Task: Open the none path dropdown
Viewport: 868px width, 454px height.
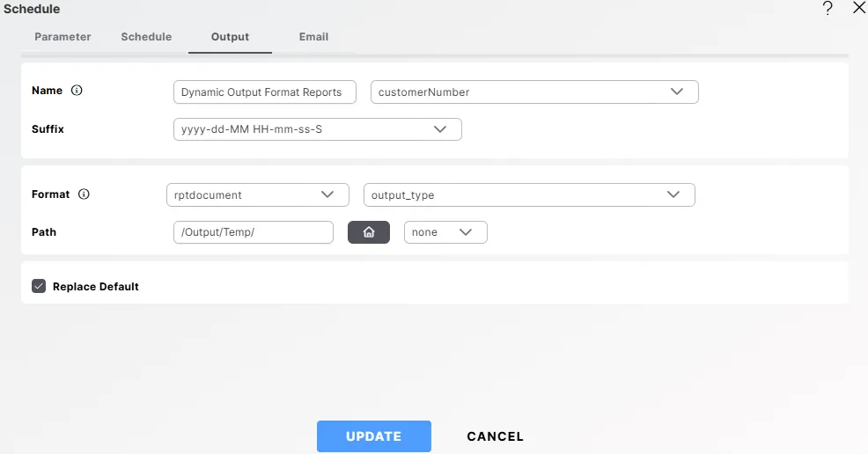Action: click(445, 232)
